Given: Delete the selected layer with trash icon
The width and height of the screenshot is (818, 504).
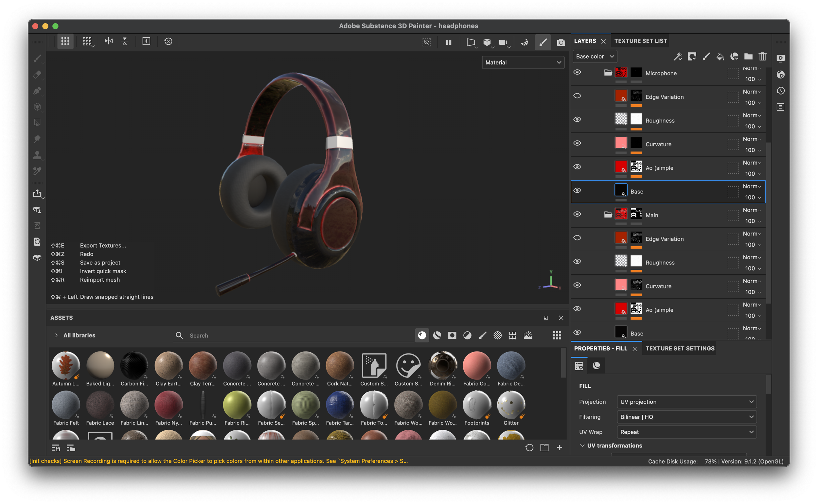Looking at the screenshot, I should click(x=762, y=57).
